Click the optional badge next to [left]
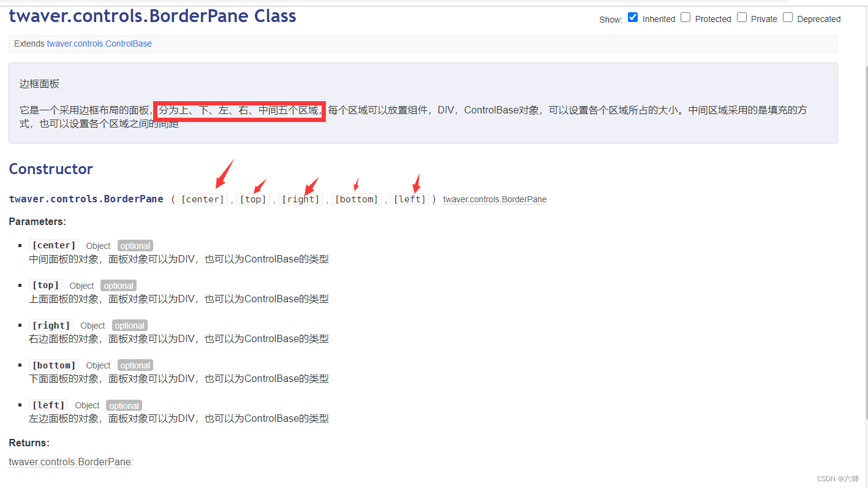Screen dimensions: 868x488 (124, 405)
